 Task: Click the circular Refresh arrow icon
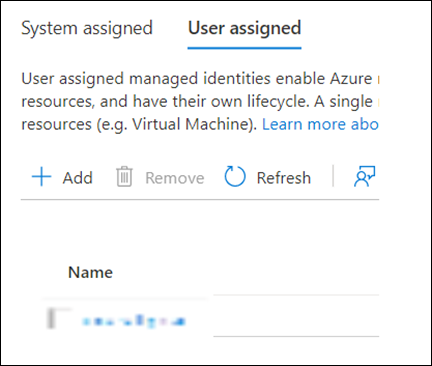click(235, 176)
